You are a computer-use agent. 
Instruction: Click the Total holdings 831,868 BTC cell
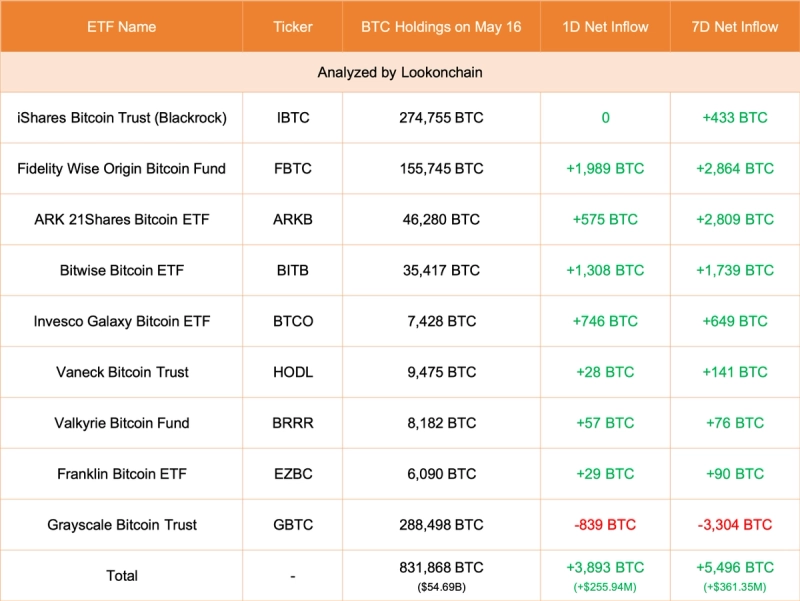click(x=441, y=568)
